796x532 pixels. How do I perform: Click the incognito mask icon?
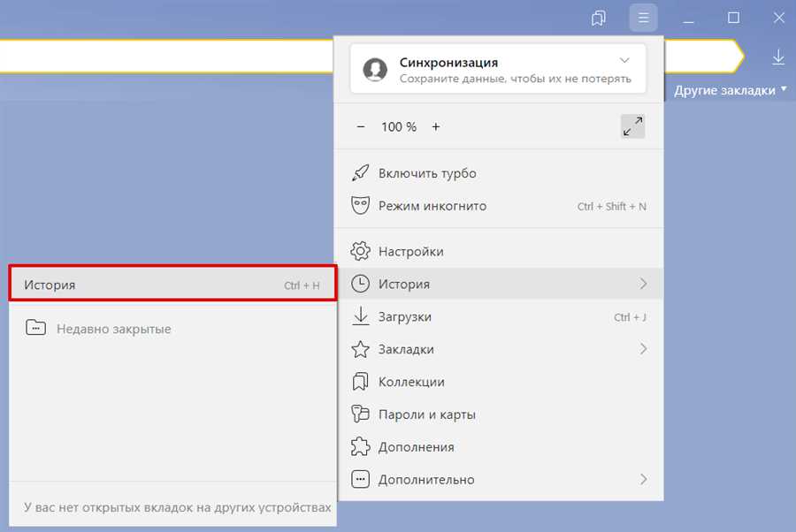pyautogui.click(x=361, y=206)
